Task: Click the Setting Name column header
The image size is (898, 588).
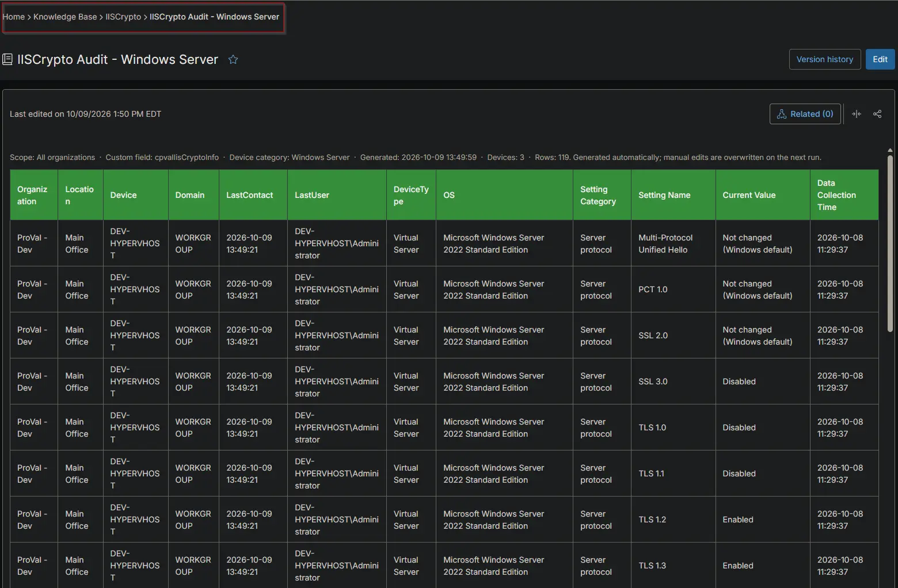Action: 673,195
